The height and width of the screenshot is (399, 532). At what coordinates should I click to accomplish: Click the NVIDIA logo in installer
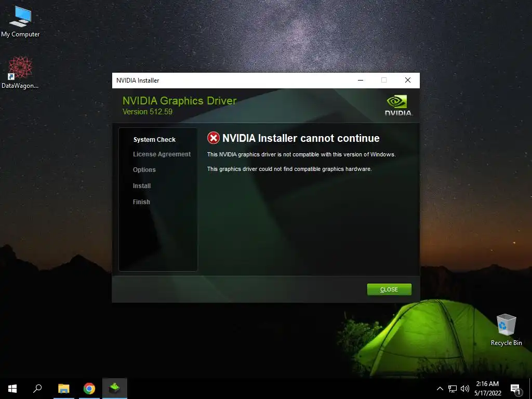point(398,105)
